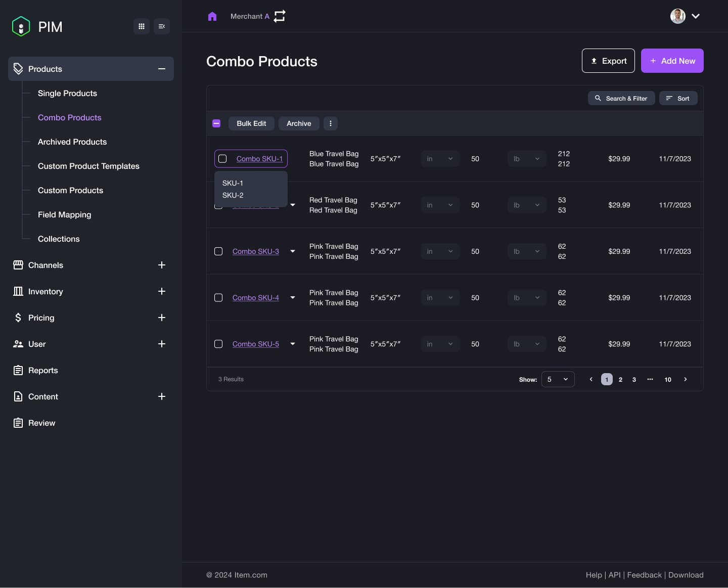Open Archived Products page
This screenshot has height=588, width=728.
tap(72, 142)
